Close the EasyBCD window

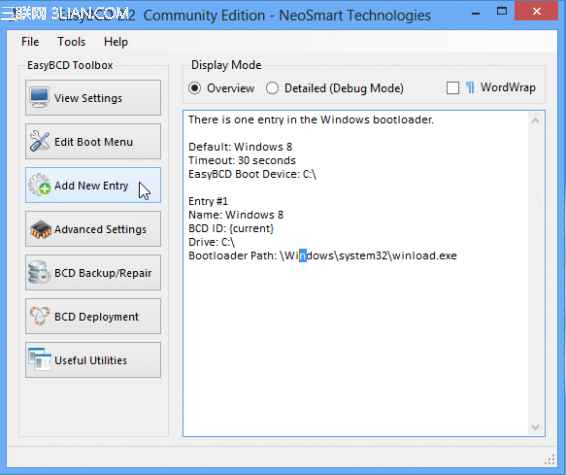(x=537, y=11)
